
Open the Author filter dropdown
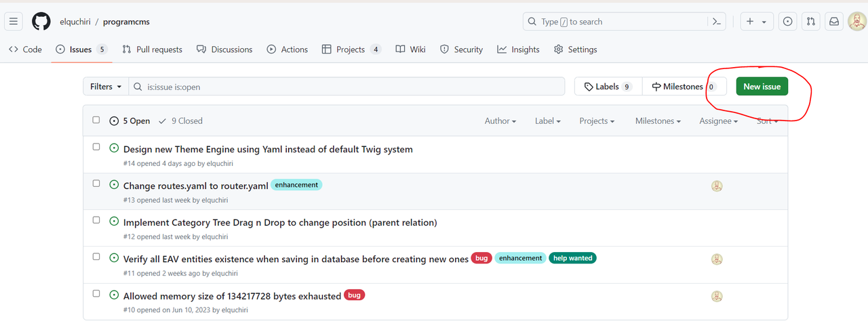tap(500, 121)
